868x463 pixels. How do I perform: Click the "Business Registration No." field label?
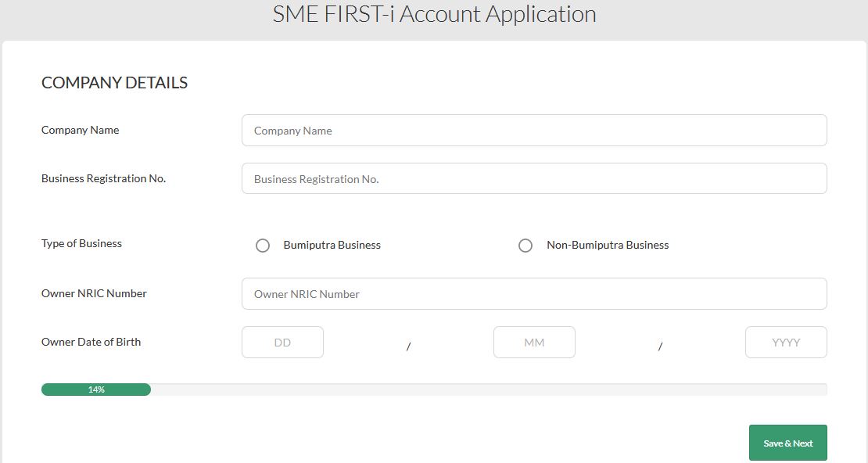[x=103, y=178]
